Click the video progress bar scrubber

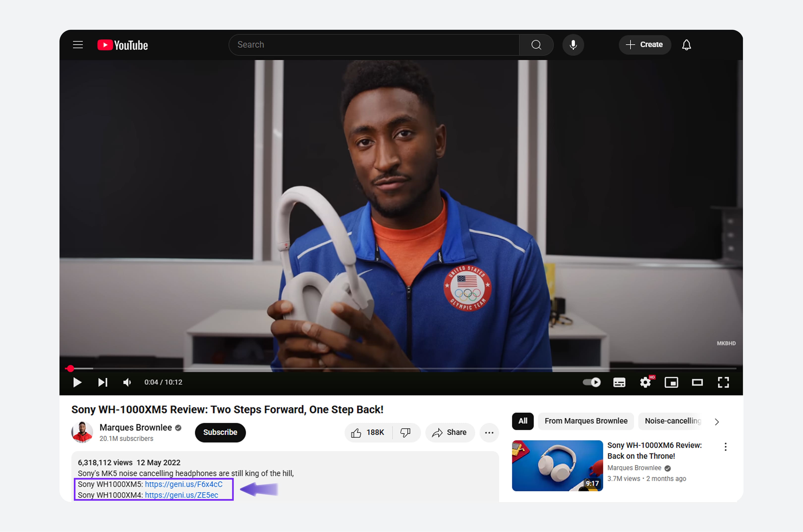pos(70,369)
